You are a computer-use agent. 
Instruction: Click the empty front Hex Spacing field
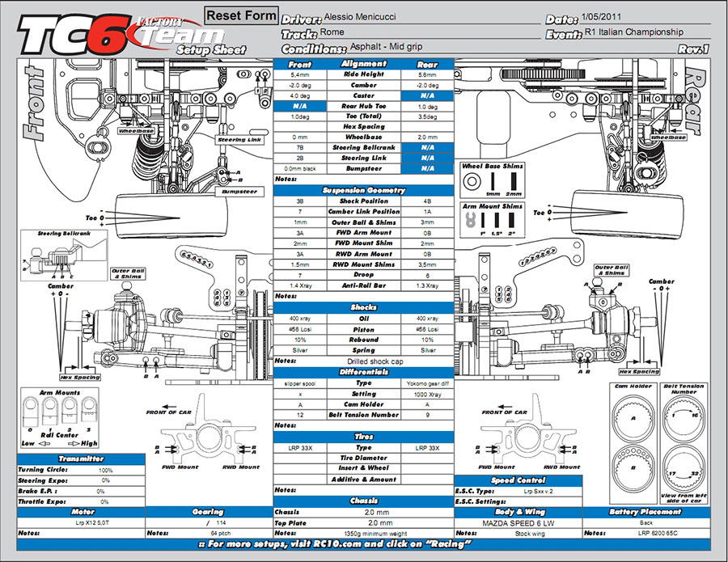tap(300, 127)
